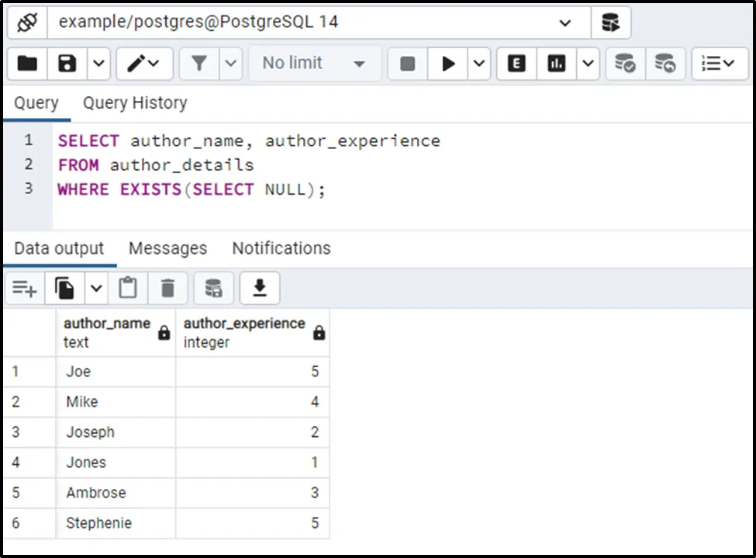Download results as CSV file
This screenshot has height=558, width=756.
[260, 289]
